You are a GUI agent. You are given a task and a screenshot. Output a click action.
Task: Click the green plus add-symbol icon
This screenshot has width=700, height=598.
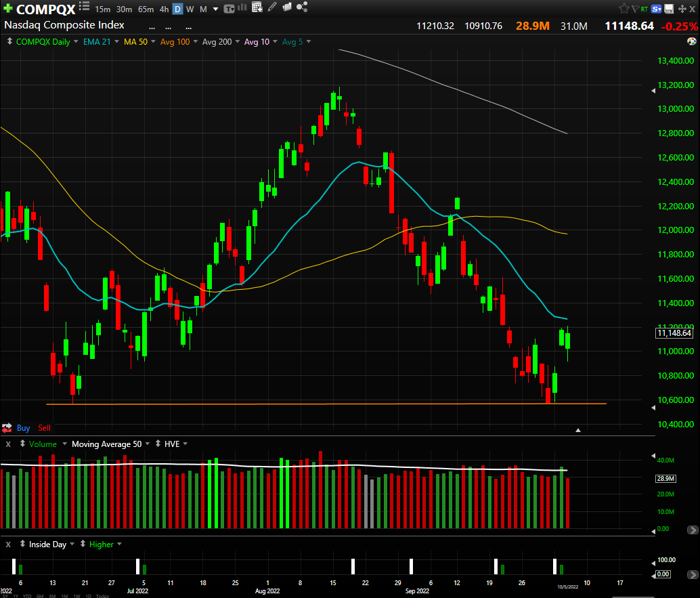[x=7, y=9]
